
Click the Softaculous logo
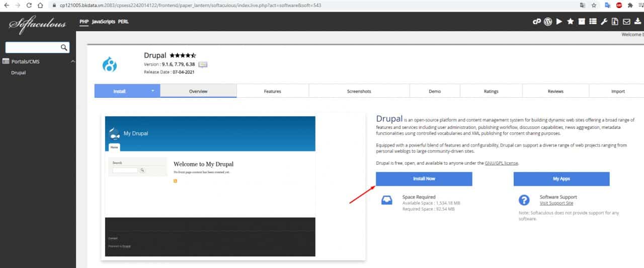pos(37,25)
